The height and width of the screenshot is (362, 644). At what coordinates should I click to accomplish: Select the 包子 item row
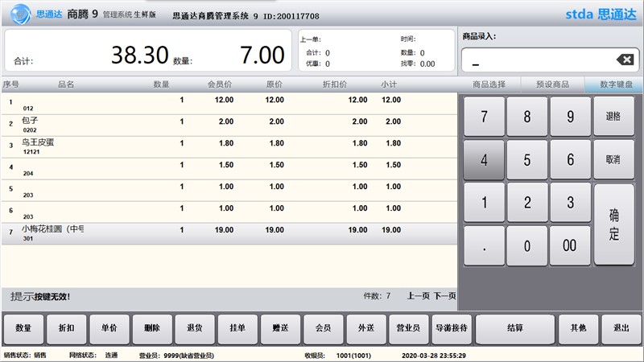(x=229, y=125)
